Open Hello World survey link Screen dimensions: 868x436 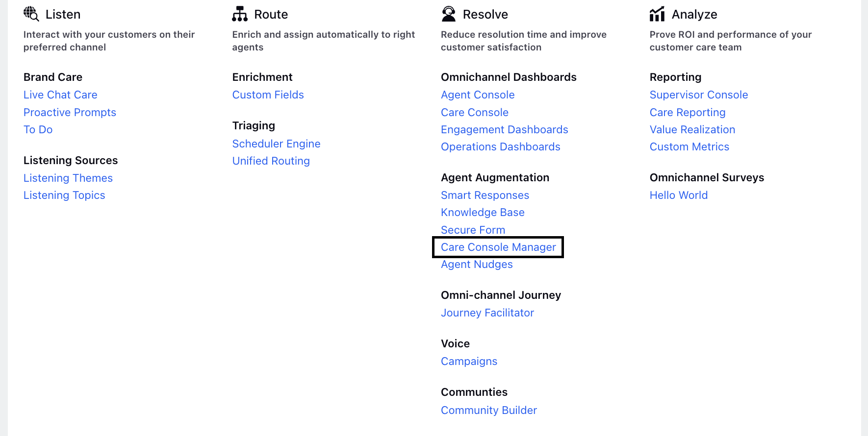point(679,195)
